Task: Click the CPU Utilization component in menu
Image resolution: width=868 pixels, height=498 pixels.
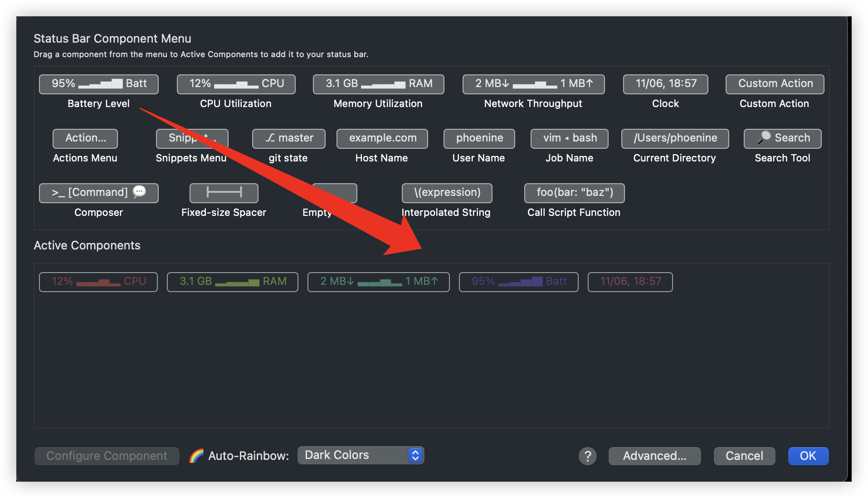Action: click(236, 84)
